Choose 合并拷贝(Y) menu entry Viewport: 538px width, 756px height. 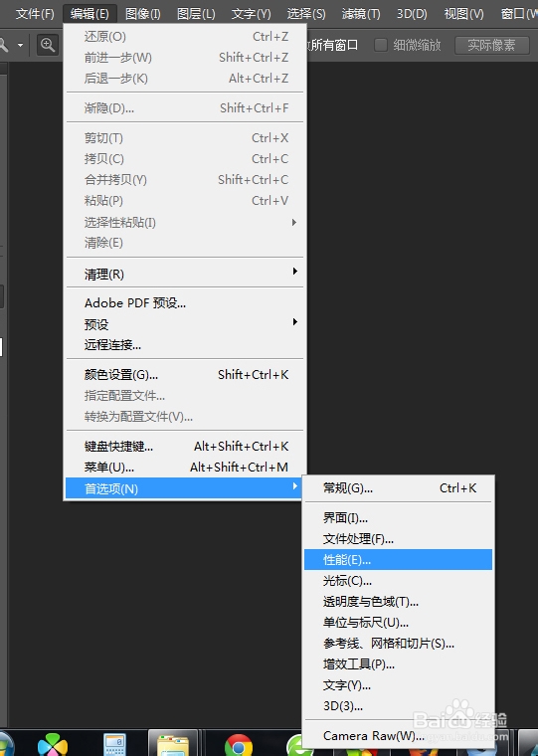click(185, 180)
